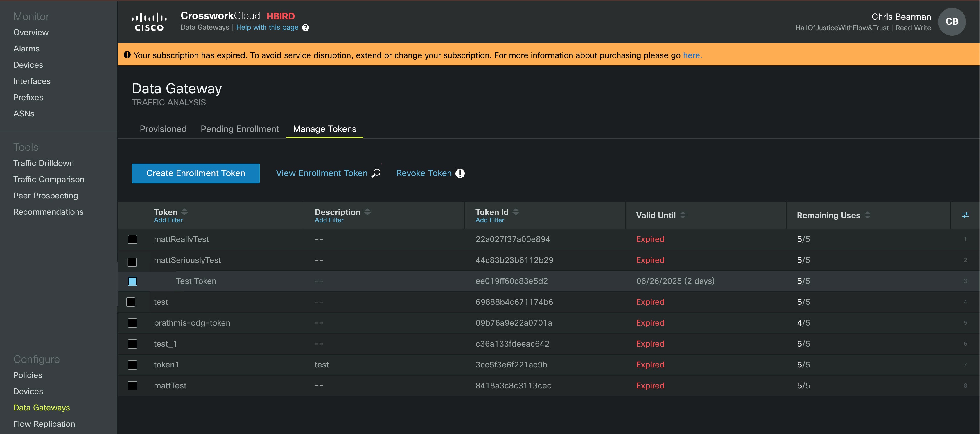Click the CB user avatar
Viewport: 980px width, 434px height.
[x=952, y=22]
